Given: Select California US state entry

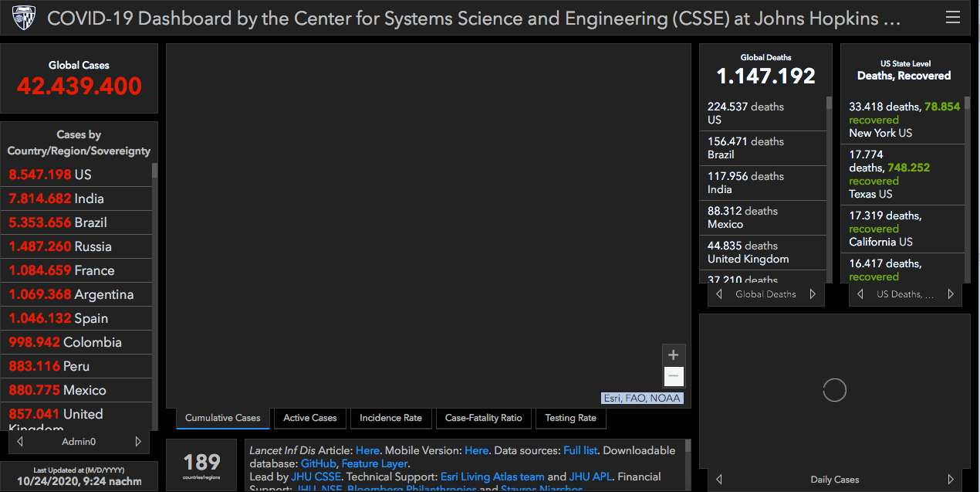Looking at the screenshot, I should click(903, 229).
